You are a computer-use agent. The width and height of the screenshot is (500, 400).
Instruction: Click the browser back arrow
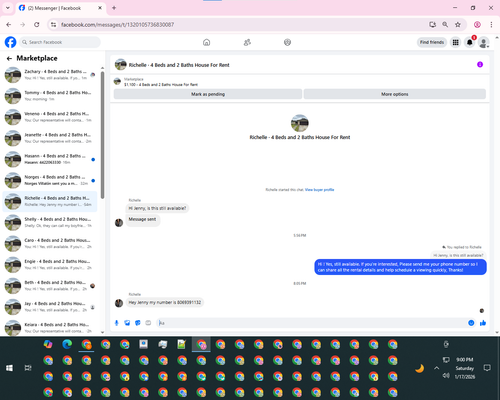coord(9,24)
